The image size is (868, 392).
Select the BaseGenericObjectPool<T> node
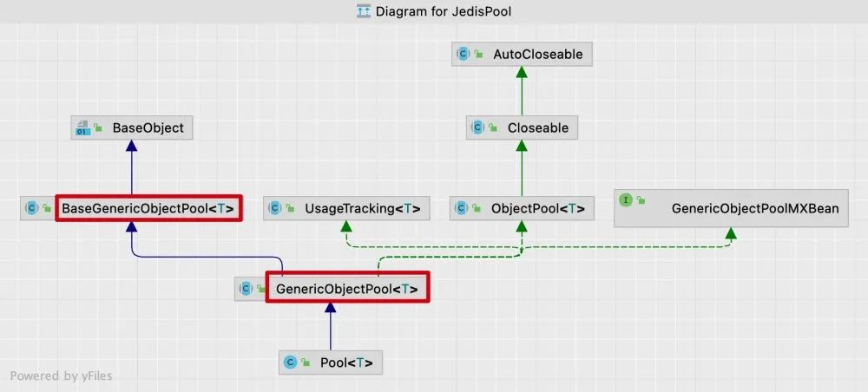coord(131,208)
